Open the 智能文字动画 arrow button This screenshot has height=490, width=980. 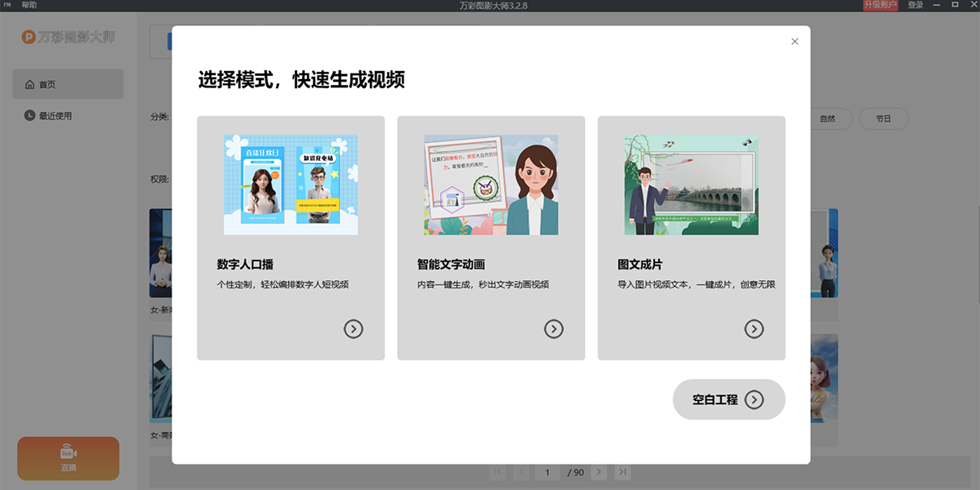(x=554, y=329)
